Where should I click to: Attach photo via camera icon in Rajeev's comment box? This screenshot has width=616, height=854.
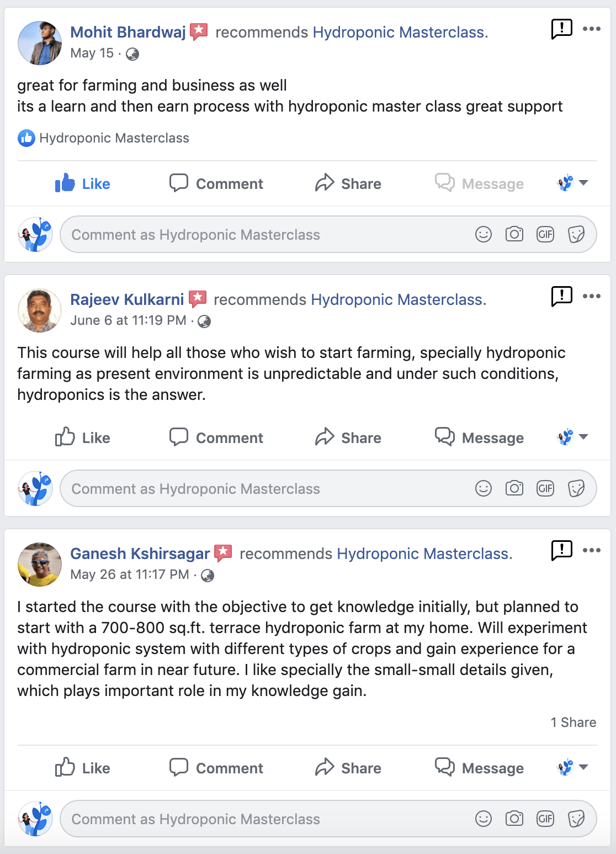tap(514, 488)
